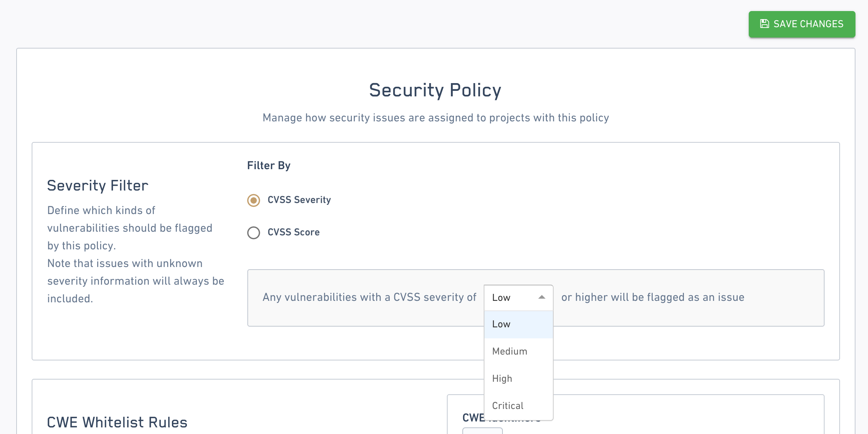Click the 'Manage how security issues' subtitle
Screen dimensions: 868x434
[x=435, y=118]
